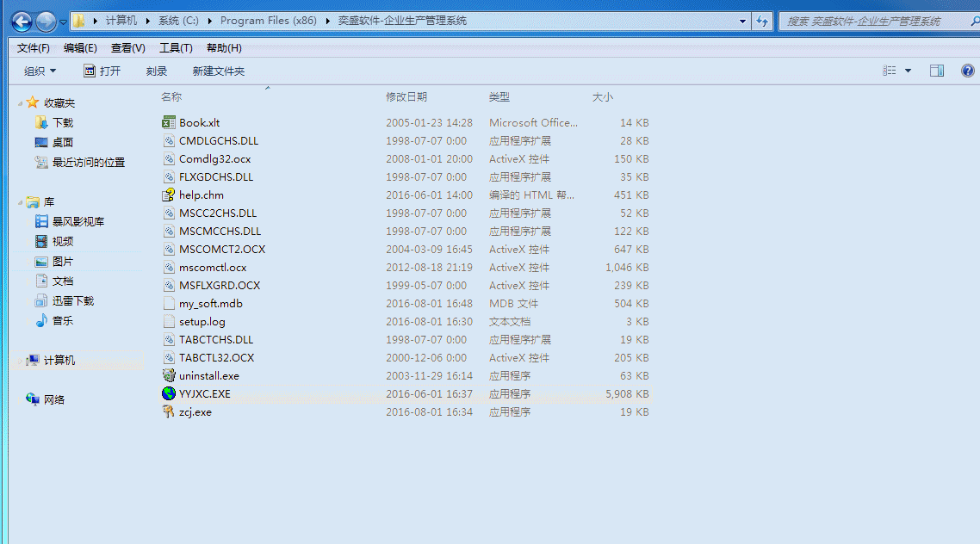
Task: Open the 图片 library icon
Action: [41, 261]
